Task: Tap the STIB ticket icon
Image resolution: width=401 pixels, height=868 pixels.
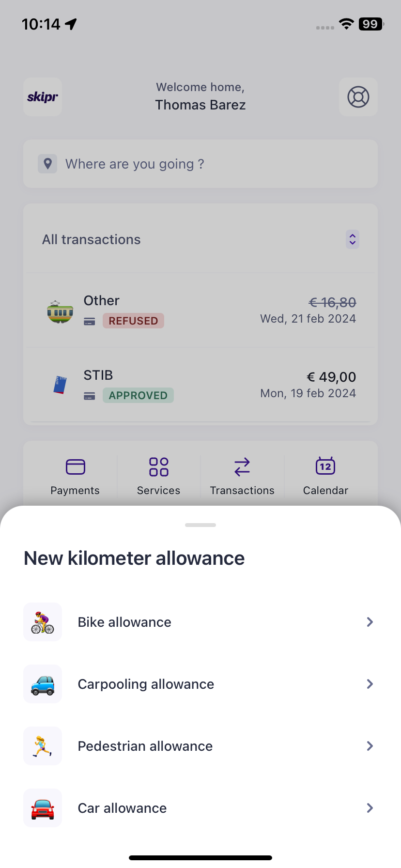Action: (60, 385)
